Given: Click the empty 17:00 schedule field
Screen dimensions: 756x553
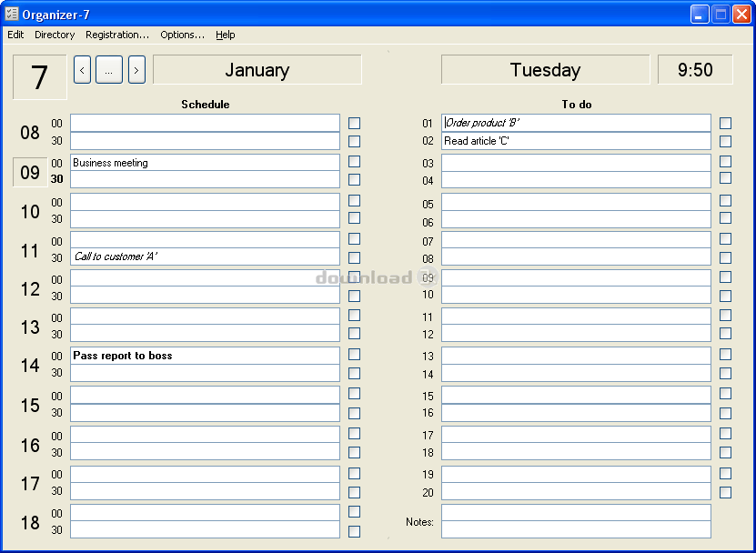Looking at the screenshot, I should (x=205, y=475).
